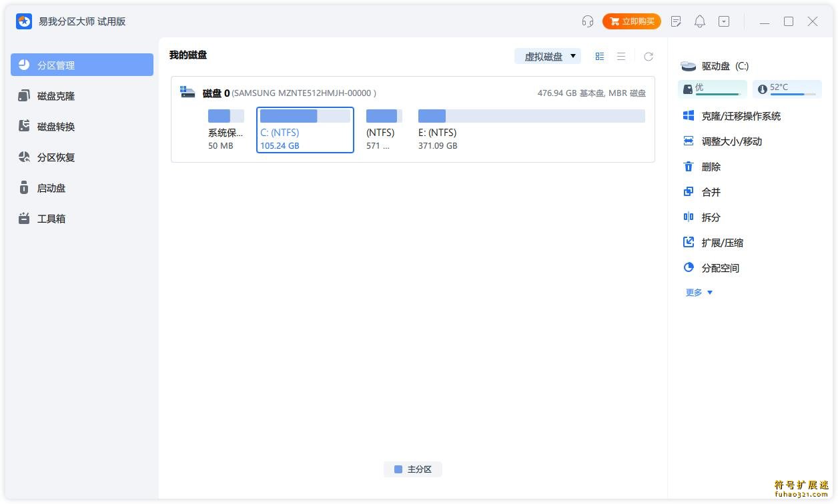Choose the 合并 merge action
The width and height of the screenshot is (838, 504).
(x=711, y=192)
